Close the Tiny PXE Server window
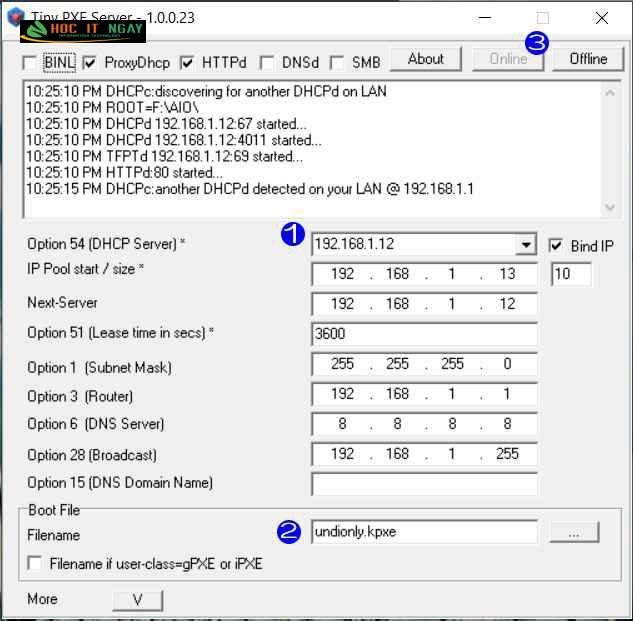The image size is (633, 621). pyautogui.click(x=602, y=18)
